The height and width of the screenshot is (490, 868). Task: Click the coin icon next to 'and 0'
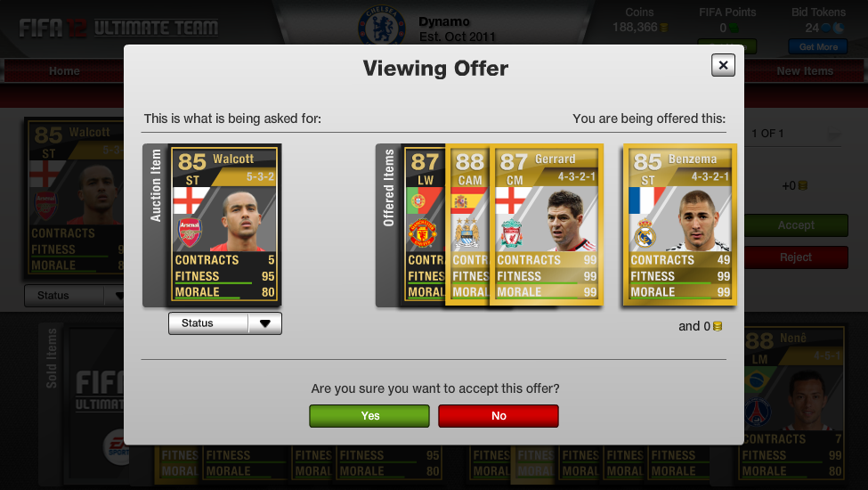pos(718,326)
